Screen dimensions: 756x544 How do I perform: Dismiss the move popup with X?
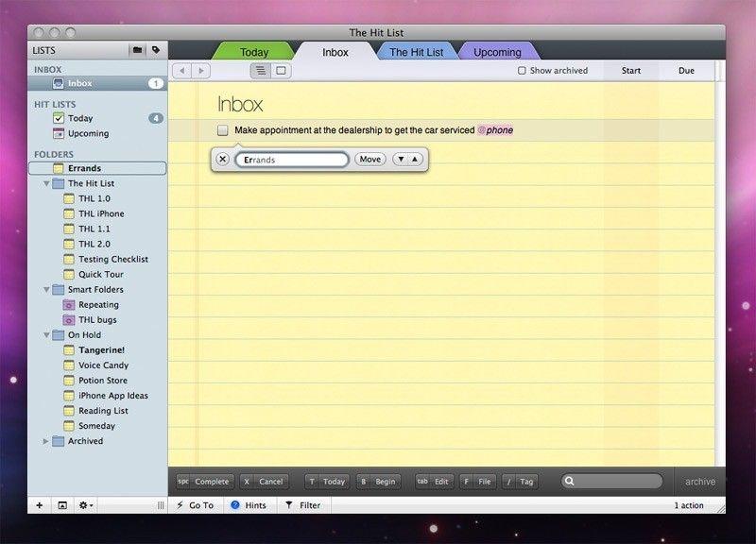tap(222, 160)
